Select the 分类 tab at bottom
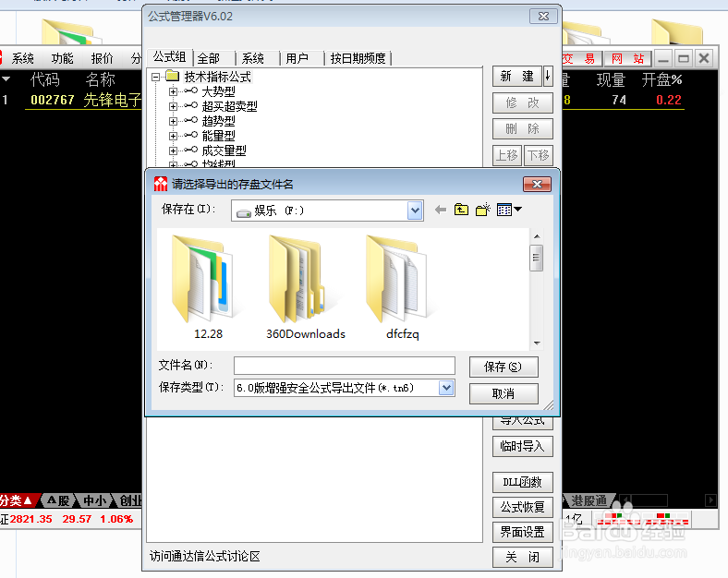The image size is (728, 578). (x=17, y=500)
